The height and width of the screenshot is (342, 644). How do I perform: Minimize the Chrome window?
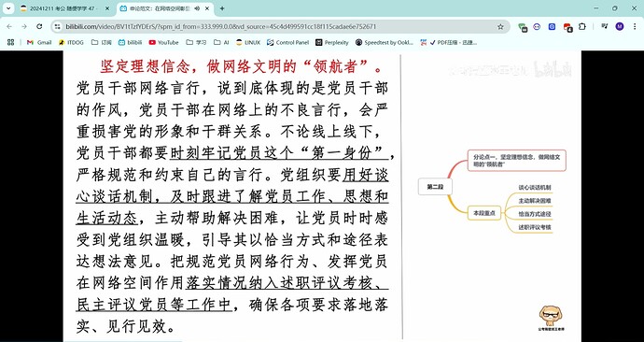pos(596,8)
